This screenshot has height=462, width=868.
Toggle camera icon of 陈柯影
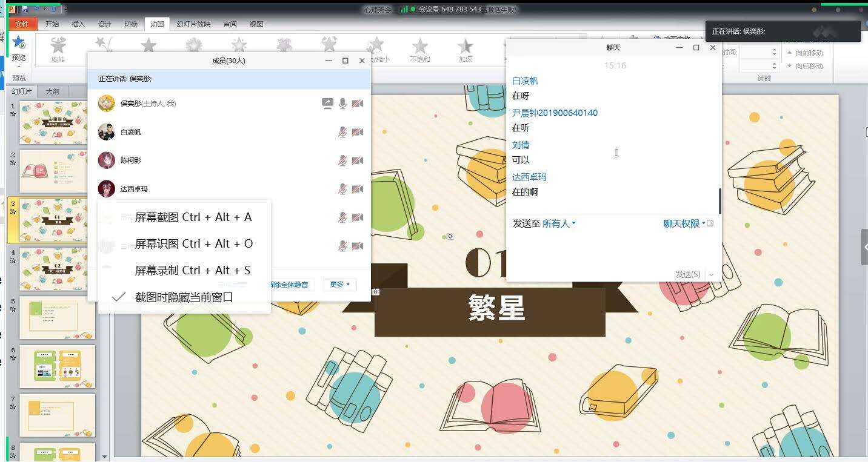tap(358, 160)
